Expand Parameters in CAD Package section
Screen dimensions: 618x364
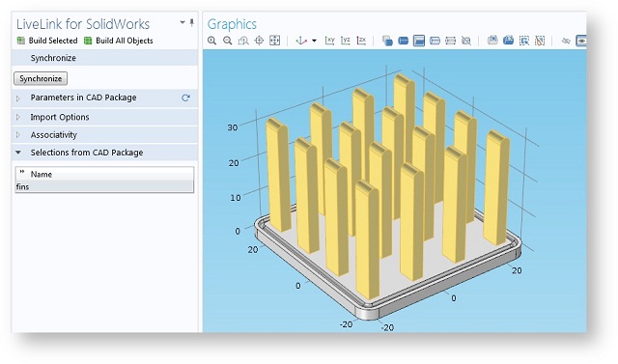point(18,98)
